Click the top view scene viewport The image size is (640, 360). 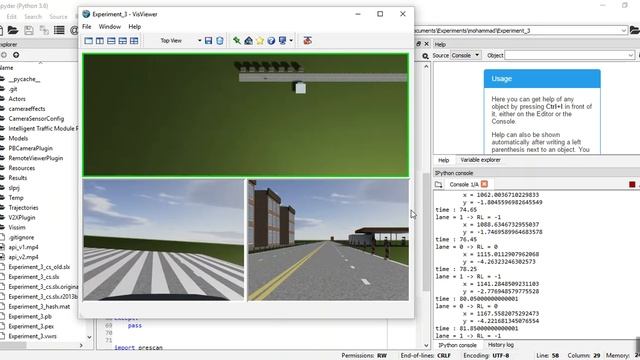point(246,115)
